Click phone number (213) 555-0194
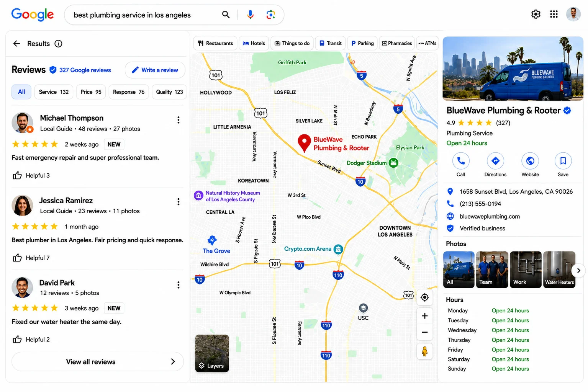Screen dimensions: 588x392 480,204
